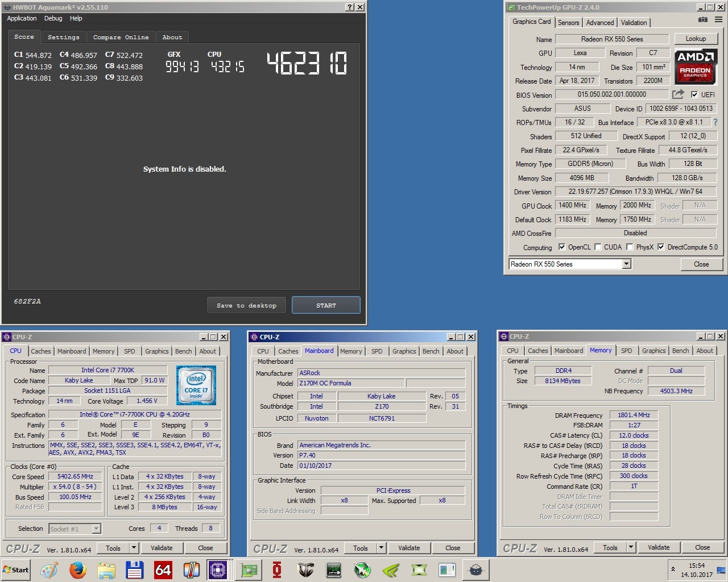
Task: Enable the PhysX checkbox
Action: (630, 247)
